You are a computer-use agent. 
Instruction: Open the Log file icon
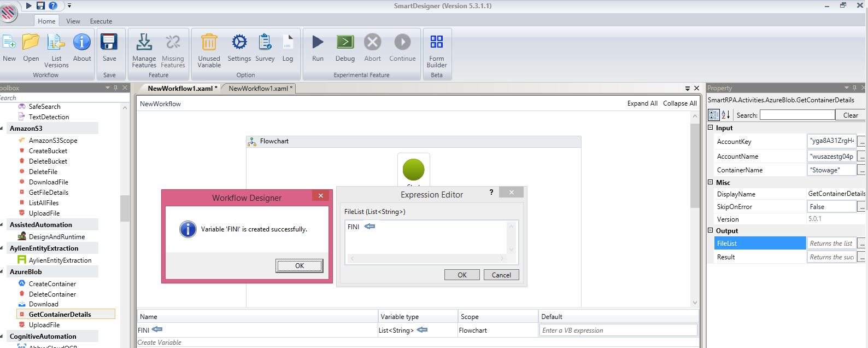(288, 43)
